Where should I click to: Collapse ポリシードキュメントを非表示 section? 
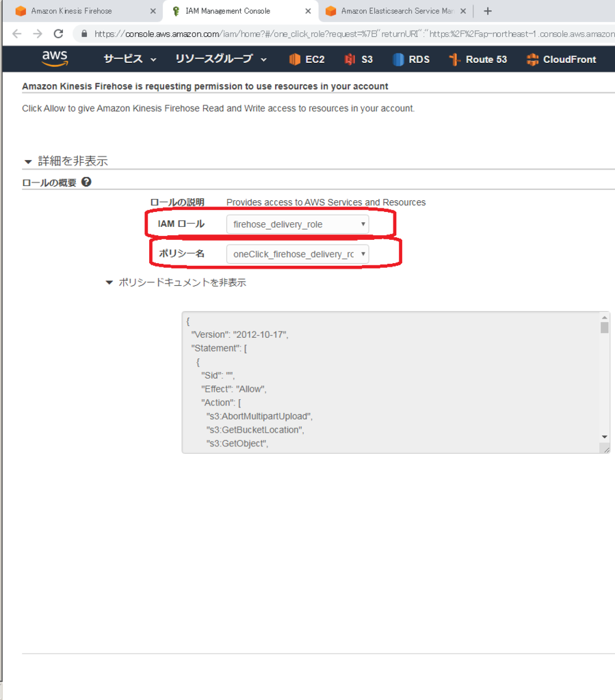[x=176, y=282]
